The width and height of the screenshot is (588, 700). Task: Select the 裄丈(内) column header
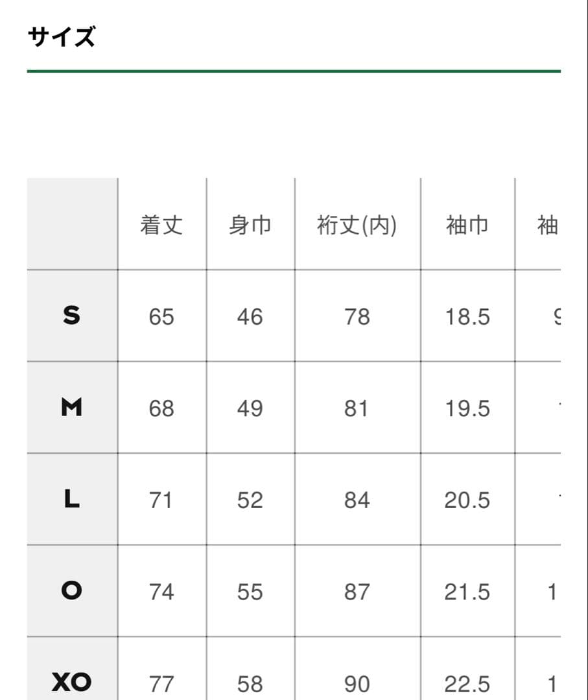click(357, 226)
